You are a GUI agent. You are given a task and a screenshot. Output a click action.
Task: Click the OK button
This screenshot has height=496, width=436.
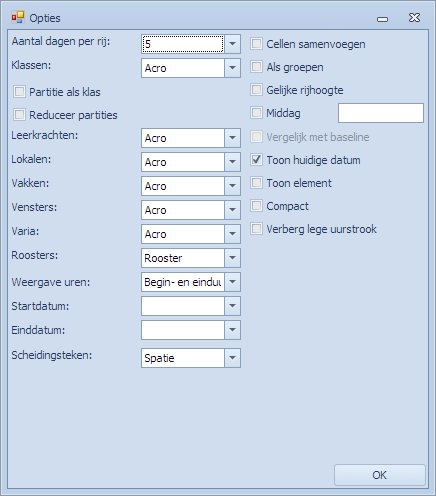click(380, 475)
